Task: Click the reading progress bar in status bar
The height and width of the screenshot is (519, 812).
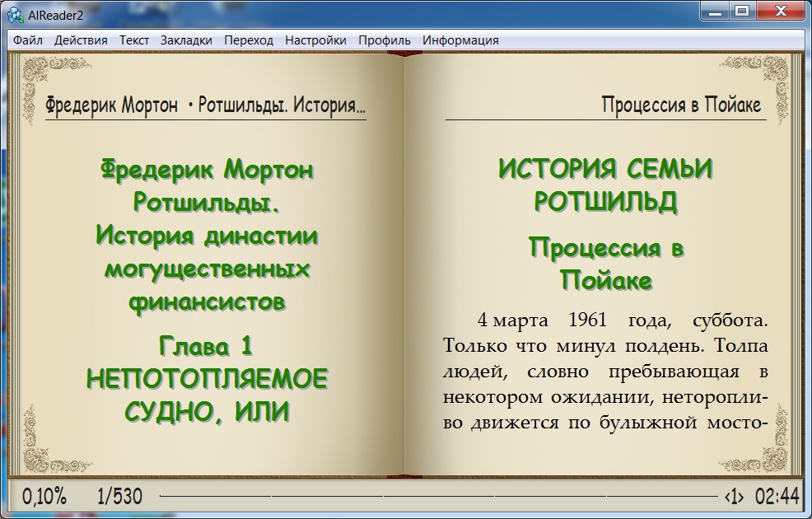Action: 440,496
